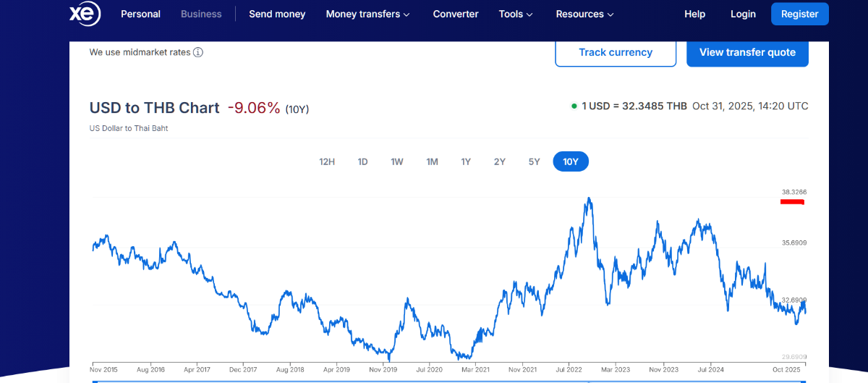The width and height of the screenshot is (868, 383).
Task: Click View transfer quote button
Action: (x=747, y=52)
